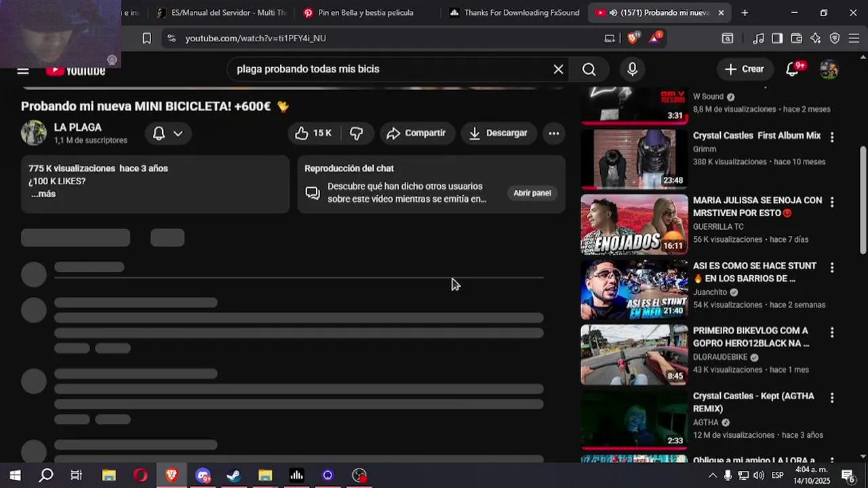Install the app via the address bar icon
This screenshot has height=488, width=868.
[610, 39]
